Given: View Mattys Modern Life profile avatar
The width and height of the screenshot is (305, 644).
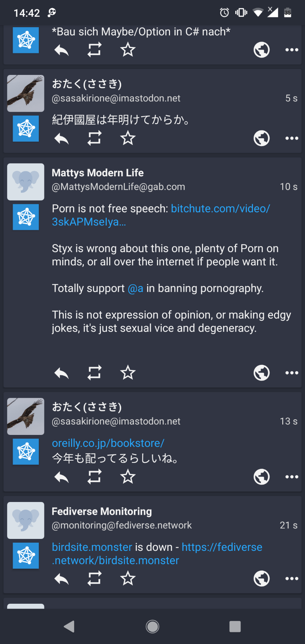Looking at the screenshot, I should [x=26, y=182].
